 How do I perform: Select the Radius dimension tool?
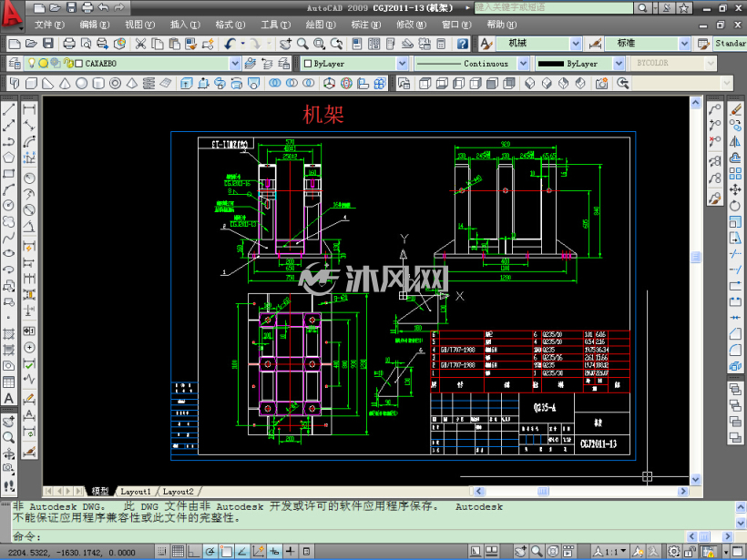(x=29, y=178)
